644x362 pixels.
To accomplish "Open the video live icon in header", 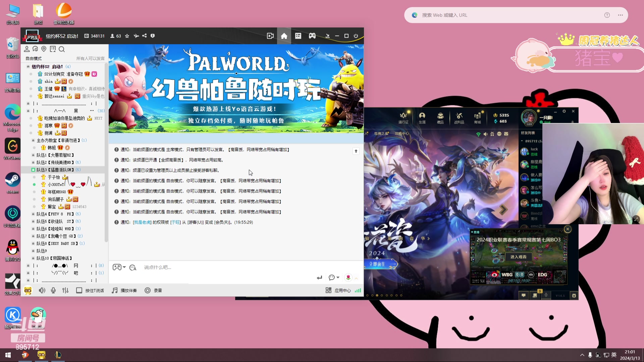I will (270, 36).
